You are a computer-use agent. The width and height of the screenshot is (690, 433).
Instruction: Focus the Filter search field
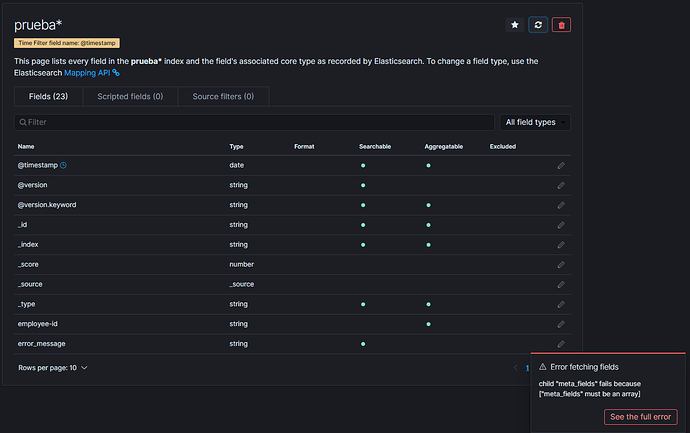click(x=255, y=122)
